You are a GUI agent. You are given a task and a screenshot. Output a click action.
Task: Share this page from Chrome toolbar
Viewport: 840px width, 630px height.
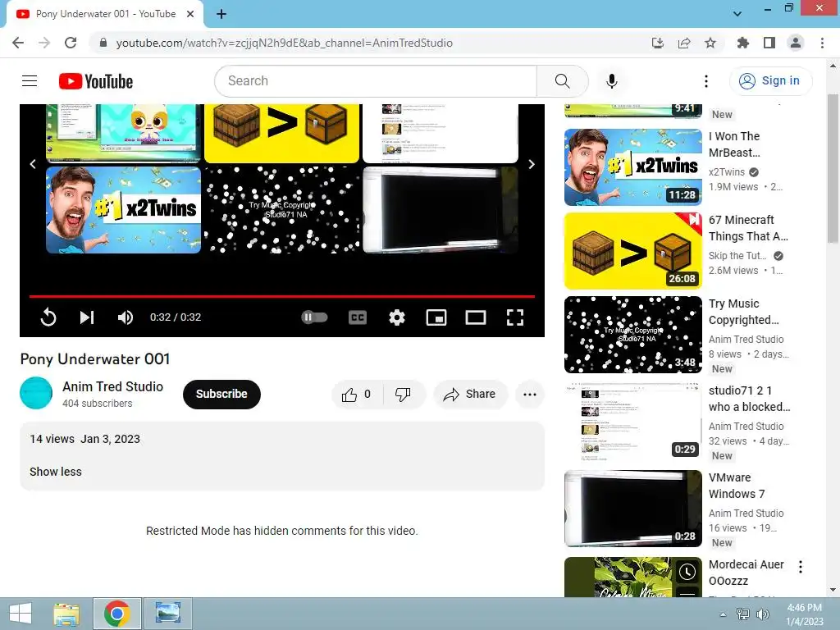click(x=684, y=43)
